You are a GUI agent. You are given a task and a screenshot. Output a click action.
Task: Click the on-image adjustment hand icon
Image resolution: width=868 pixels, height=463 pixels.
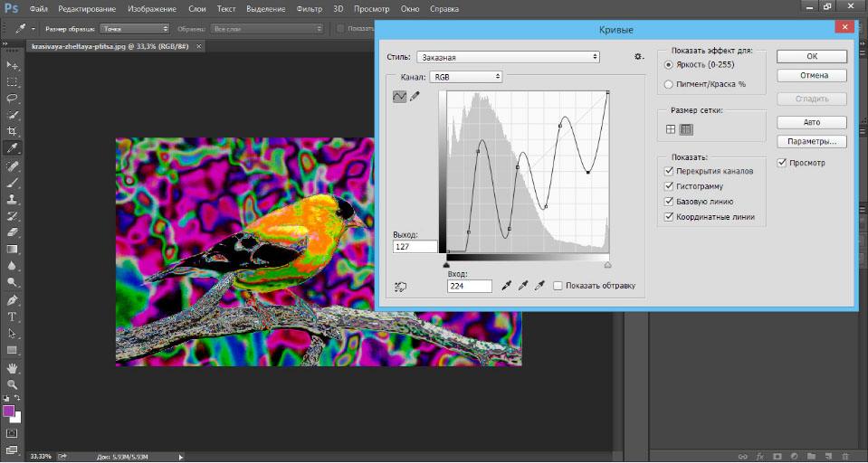click(x=400, y=287)
